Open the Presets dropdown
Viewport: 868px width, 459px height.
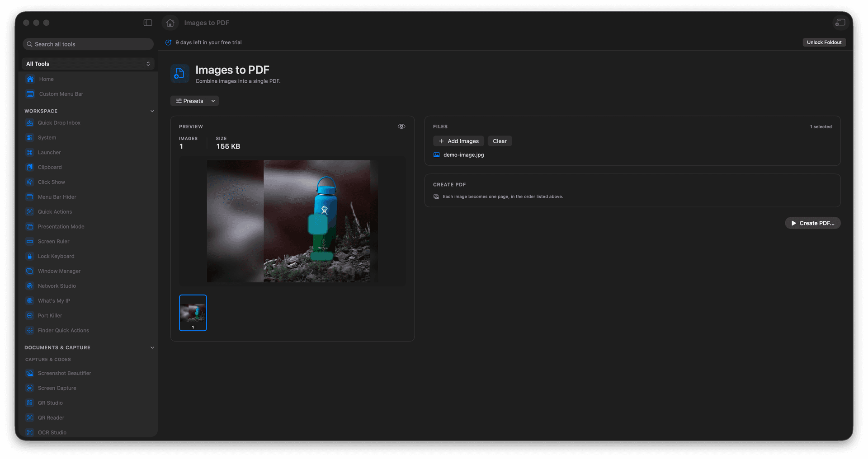click(194, 101)
